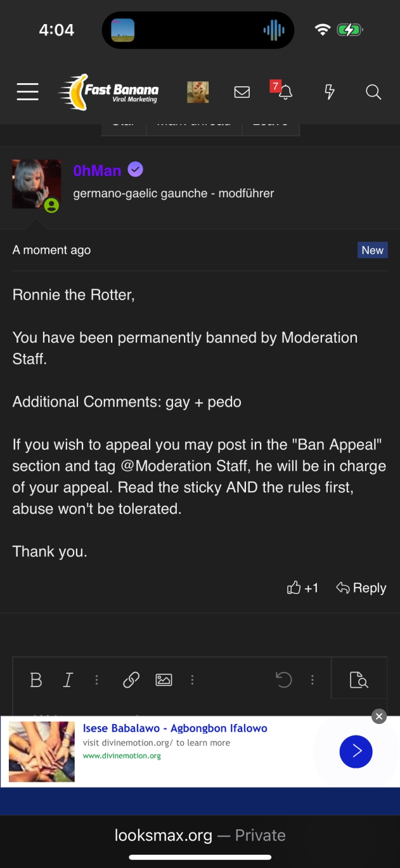The image size is (400, 868).
Task: Open the What's New lightning icon
Action: pyautogui.click(x=330, y=92)
